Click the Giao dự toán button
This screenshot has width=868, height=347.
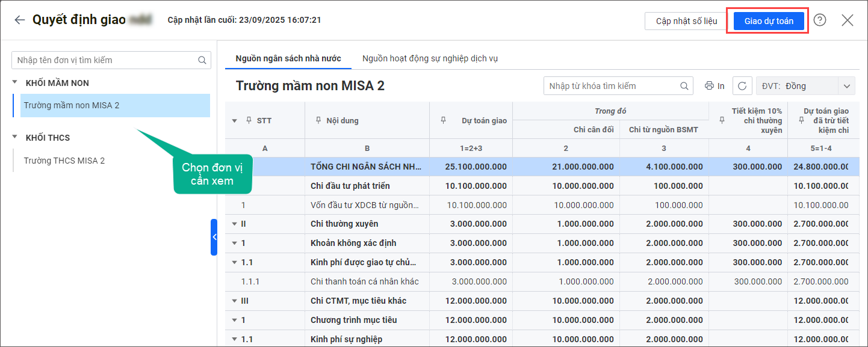pos(769,21)
